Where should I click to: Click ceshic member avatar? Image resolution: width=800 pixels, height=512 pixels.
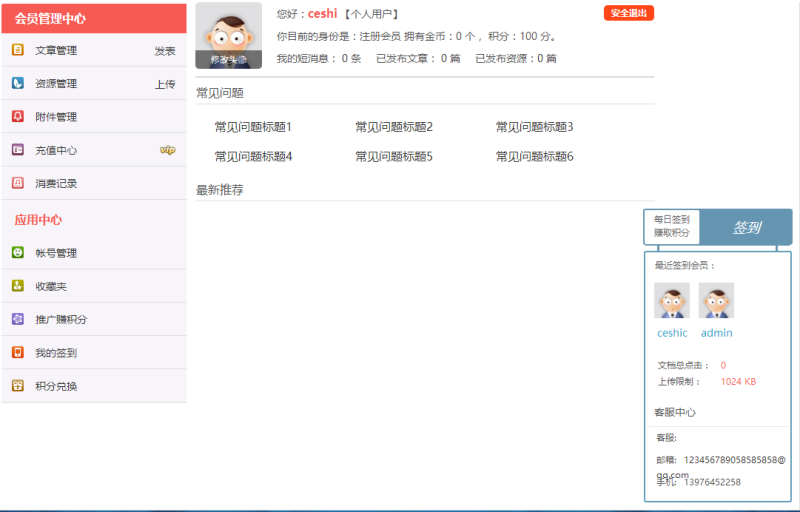(672, 300)
